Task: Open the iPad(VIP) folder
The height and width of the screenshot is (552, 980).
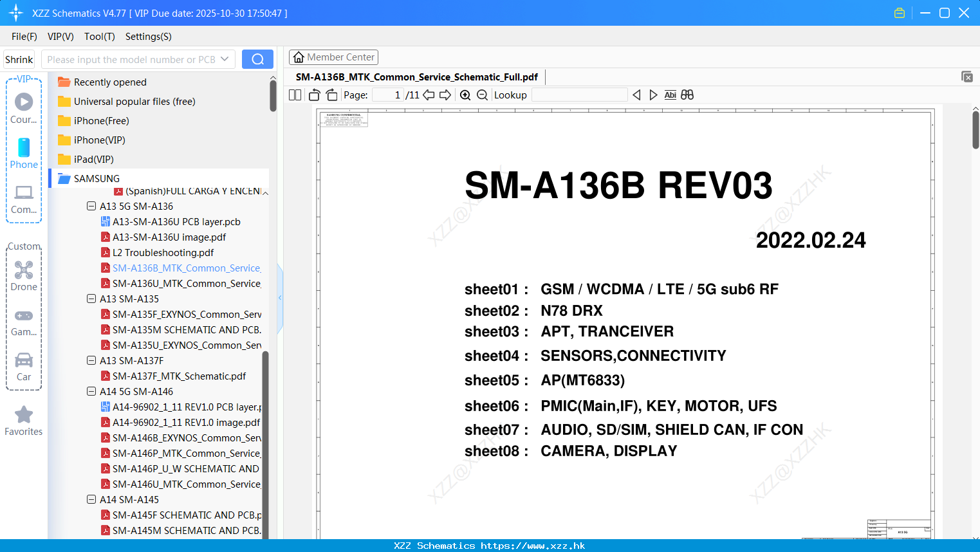Action: (x=86, y=160)
